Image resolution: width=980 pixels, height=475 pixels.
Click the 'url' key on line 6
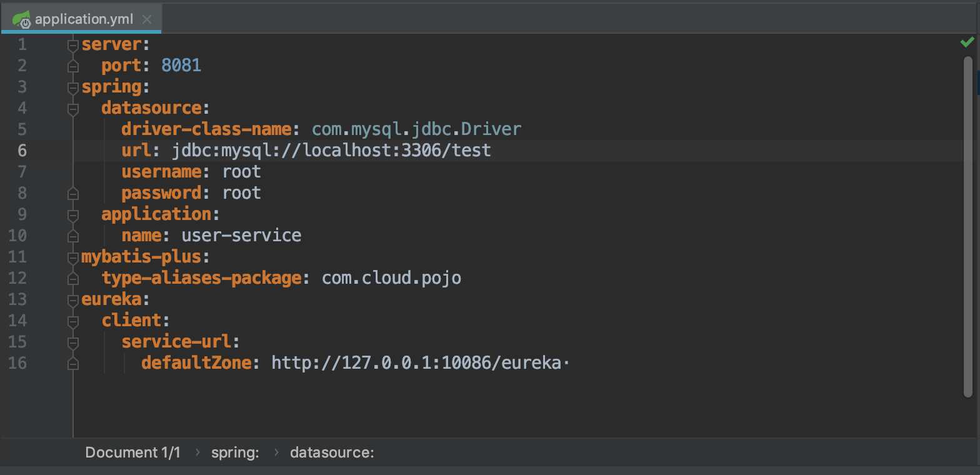coord(137,151)
